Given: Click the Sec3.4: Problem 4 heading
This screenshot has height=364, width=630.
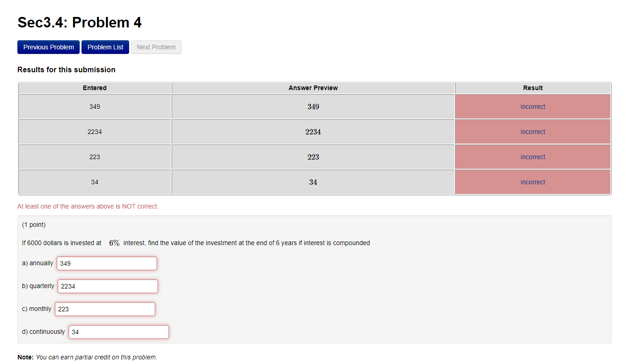Looking at the screenshot, I should pos(79,22).
